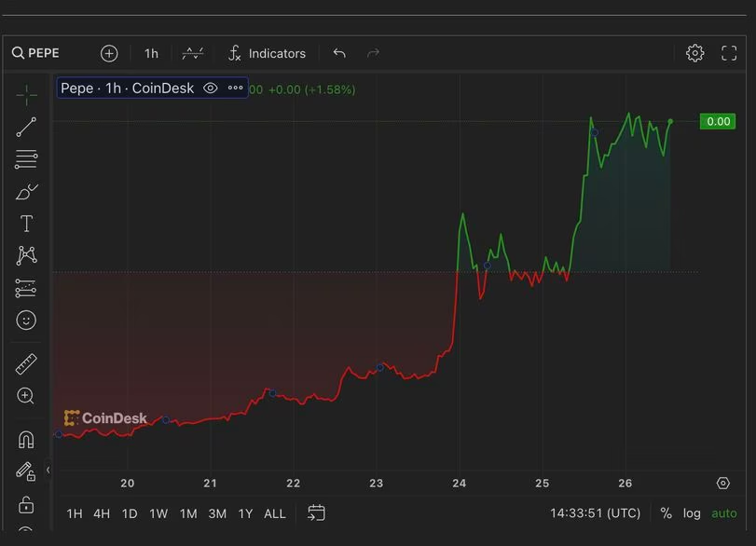756x546 pixels.
Task: Open the Indicators menu
Action: point(268,53)
